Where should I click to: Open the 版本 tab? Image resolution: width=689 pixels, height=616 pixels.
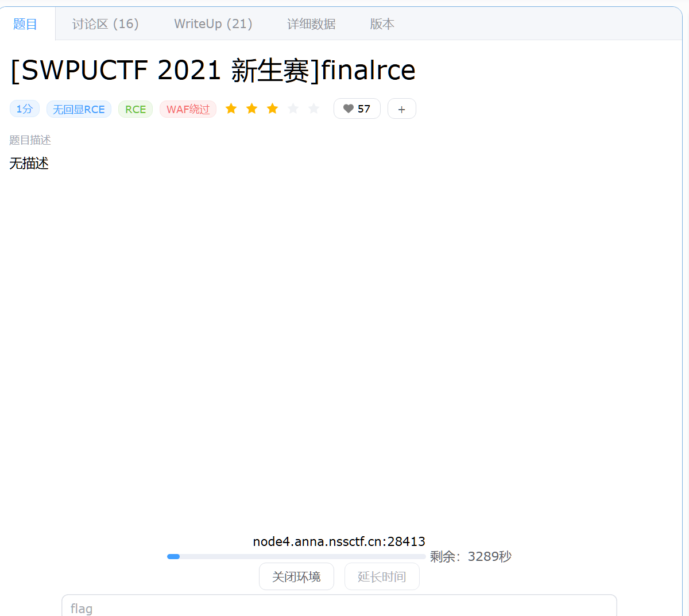tap(382, 24)
